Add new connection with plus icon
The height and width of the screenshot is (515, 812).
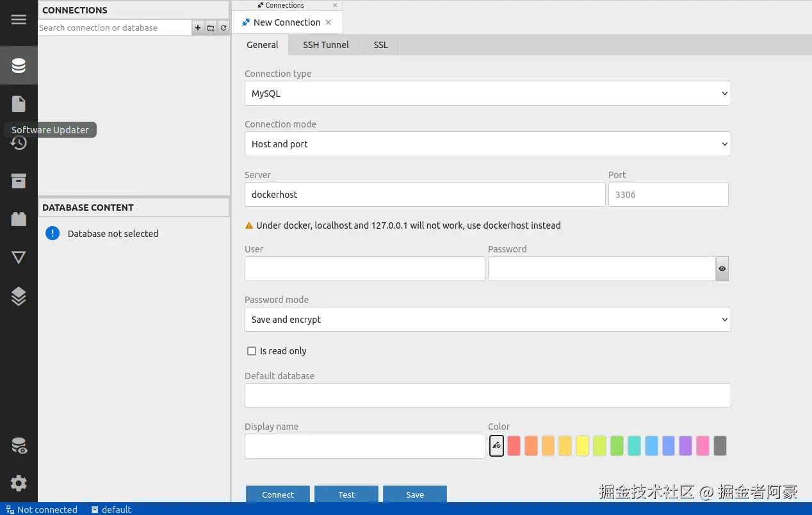pyautogui.click(x=198, y=28)
